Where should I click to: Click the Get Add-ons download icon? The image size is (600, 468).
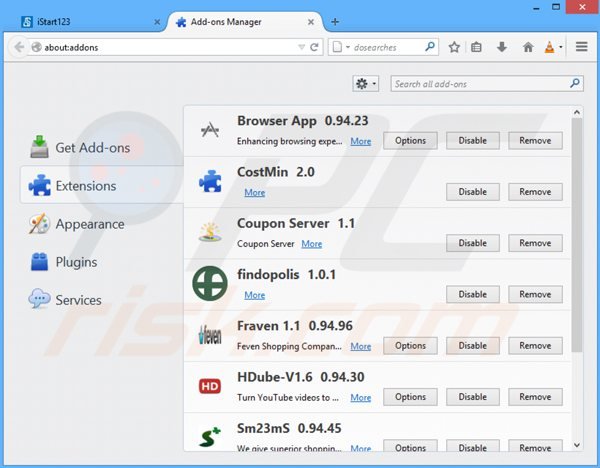click(39, 147)
